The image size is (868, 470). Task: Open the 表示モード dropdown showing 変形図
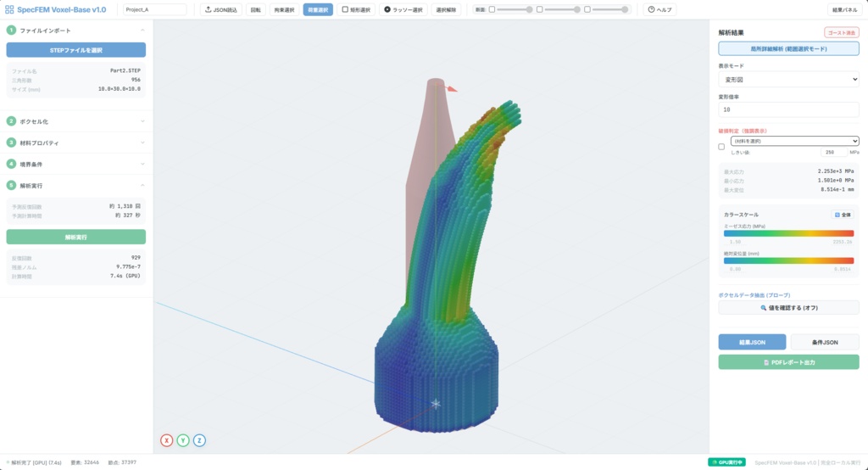788,79
